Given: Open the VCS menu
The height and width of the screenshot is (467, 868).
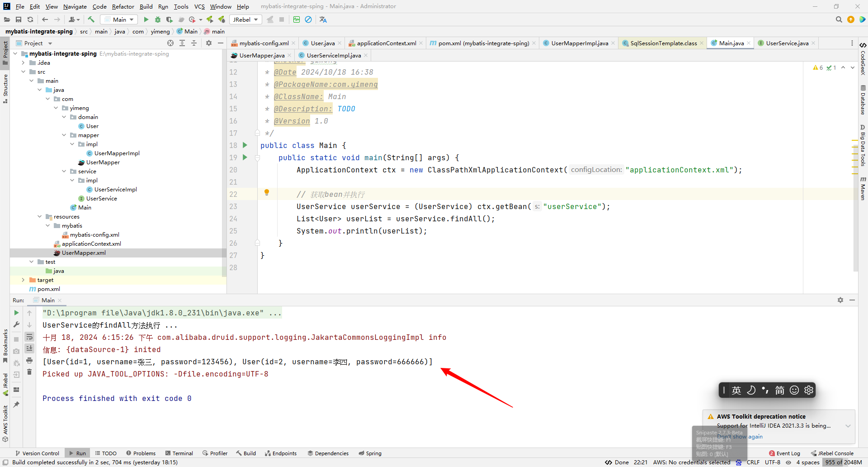Looking at the screenshot, I should coord(199,6).
